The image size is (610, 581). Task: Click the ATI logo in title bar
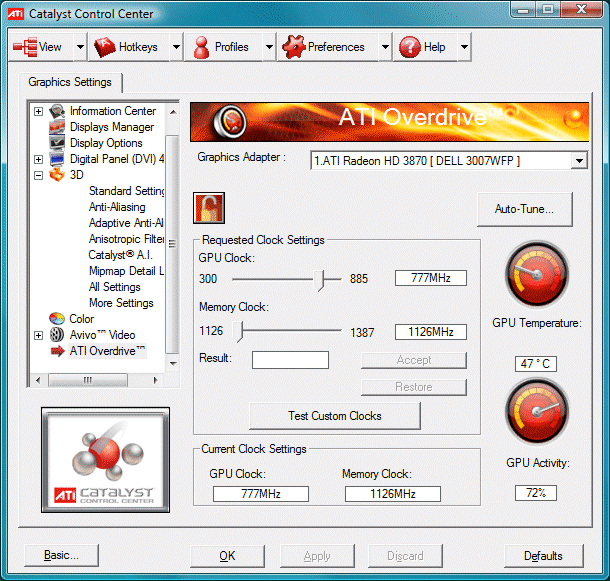pos(16,14)
